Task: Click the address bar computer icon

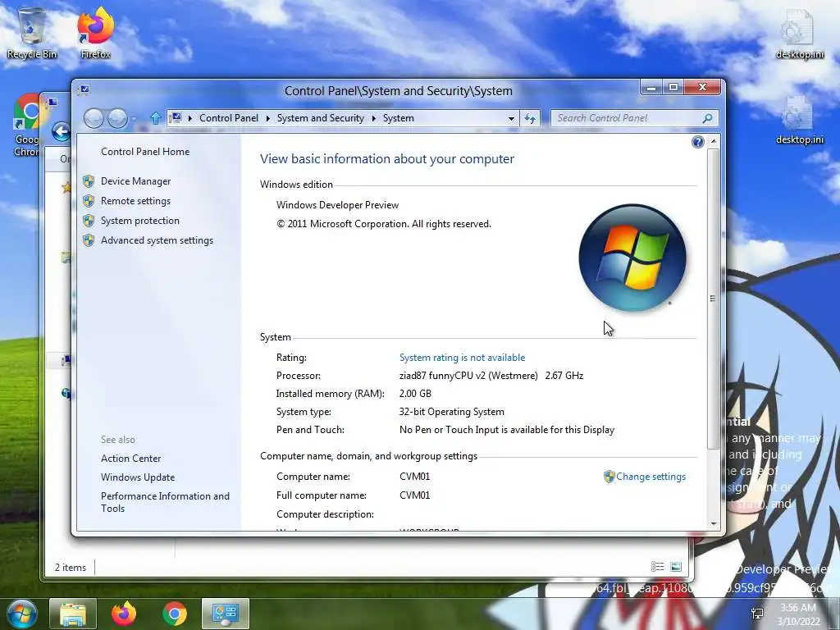Action: click(176, 118)
